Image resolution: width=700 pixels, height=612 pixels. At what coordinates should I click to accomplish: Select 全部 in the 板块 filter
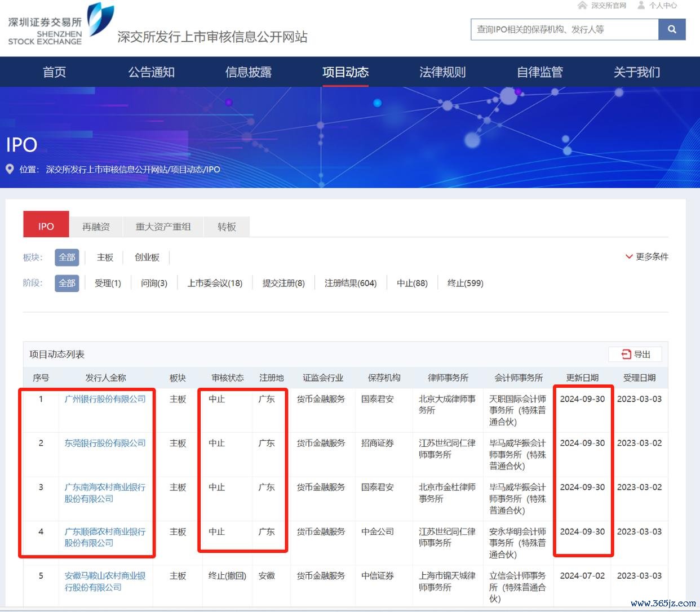point(67,257)
